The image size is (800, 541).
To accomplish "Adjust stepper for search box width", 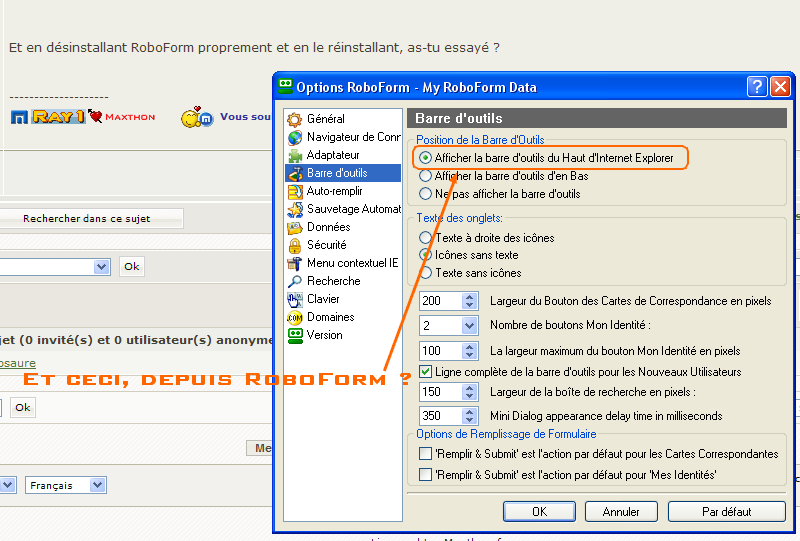I will (469, 392).
